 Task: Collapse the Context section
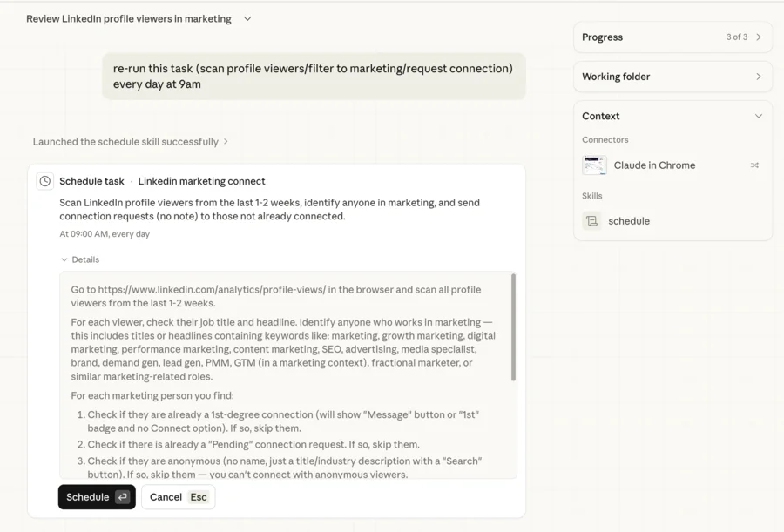click(x=759, y=116)
